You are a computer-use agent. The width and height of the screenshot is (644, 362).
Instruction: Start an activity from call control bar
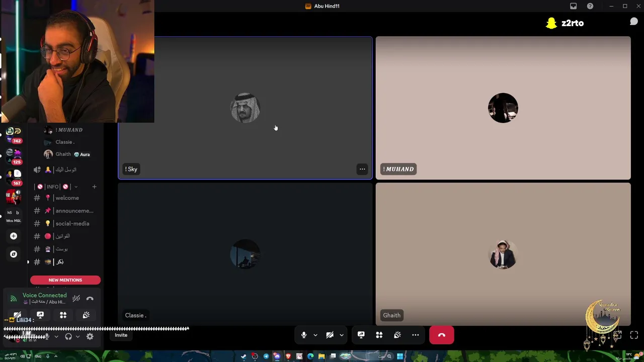click(x=379, y=335)
